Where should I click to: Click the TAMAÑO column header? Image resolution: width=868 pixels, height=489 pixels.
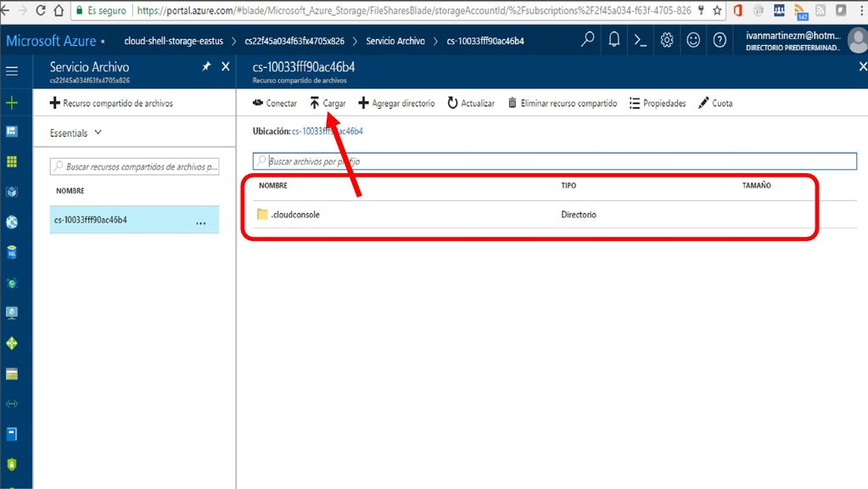coord(756,186)
